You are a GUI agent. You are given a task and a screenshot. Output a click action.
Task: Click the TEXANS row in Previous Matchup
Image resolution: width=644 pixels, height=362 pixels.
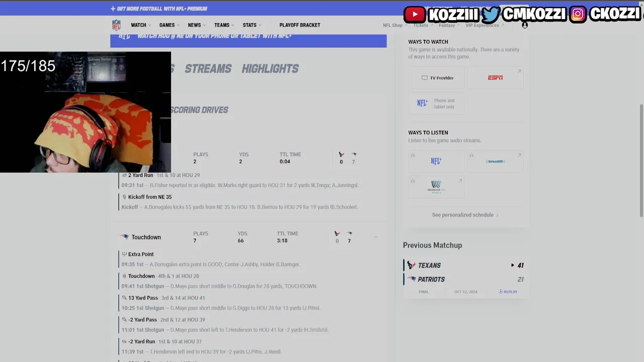(465, 265)
